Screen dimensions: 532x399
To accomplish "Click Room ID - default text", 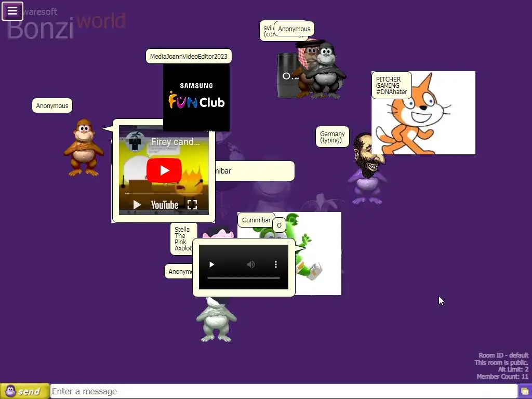I will (503, 355).
